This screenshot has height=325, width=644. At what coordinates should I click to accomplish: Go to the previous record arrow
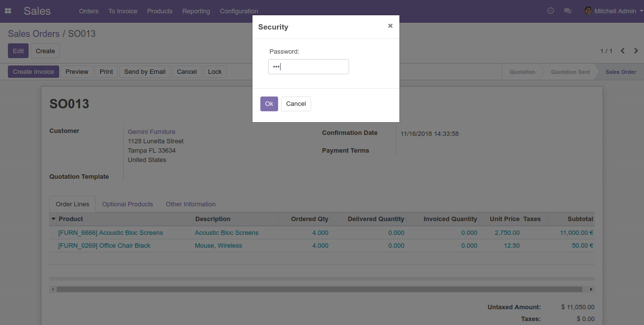[623, 51]
